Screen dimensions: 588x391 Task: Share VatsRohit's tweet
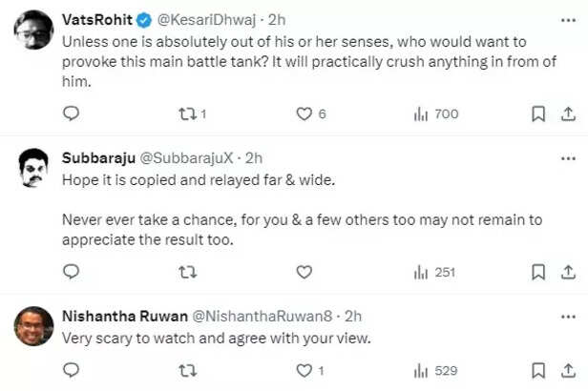click(567, 113)
